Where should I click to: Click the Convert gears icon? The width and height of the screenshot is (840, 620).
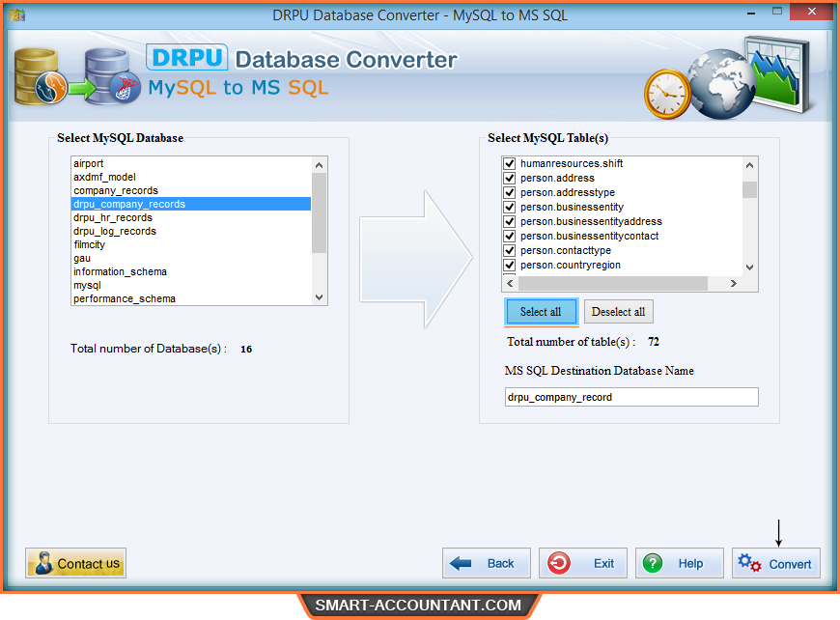(x=749, y=563)
